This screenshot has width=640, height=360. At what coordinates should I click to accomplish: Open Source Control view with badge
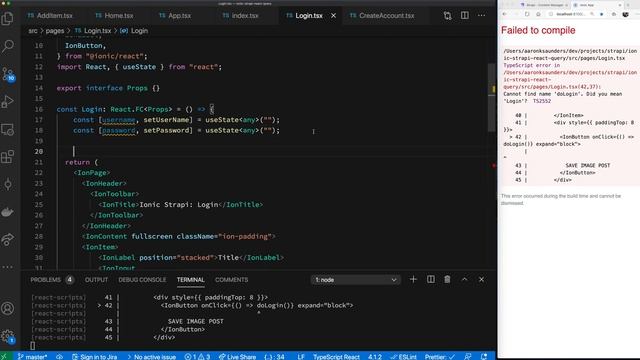8,74
